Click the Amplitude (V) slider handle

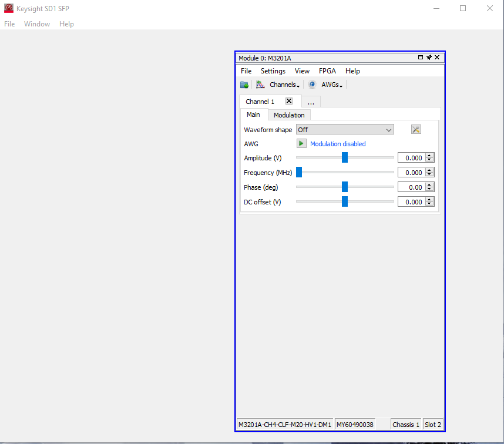345,157
